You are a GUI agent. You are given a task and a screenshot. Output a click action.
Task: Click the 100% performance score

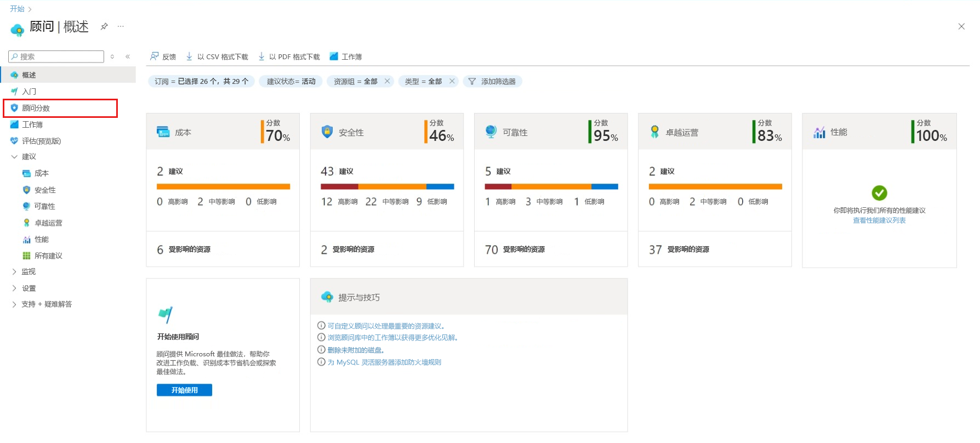[932, 136]
